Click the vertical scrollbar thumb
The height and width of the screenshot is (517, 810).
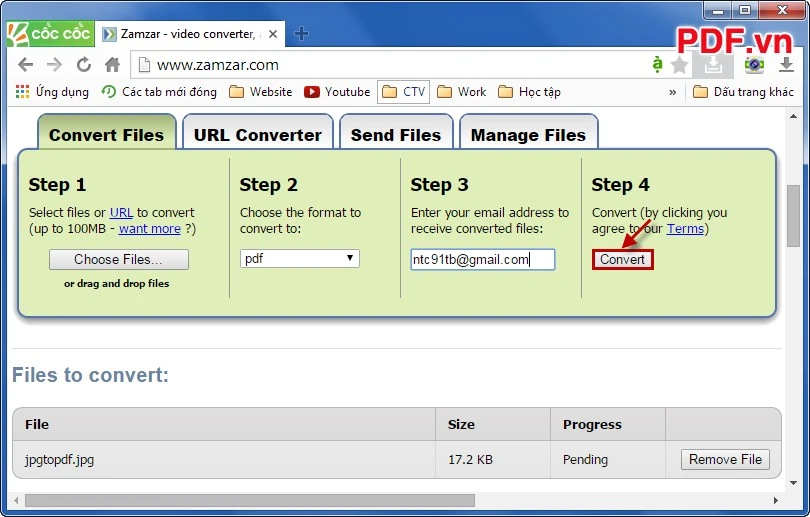coord(793,216)
